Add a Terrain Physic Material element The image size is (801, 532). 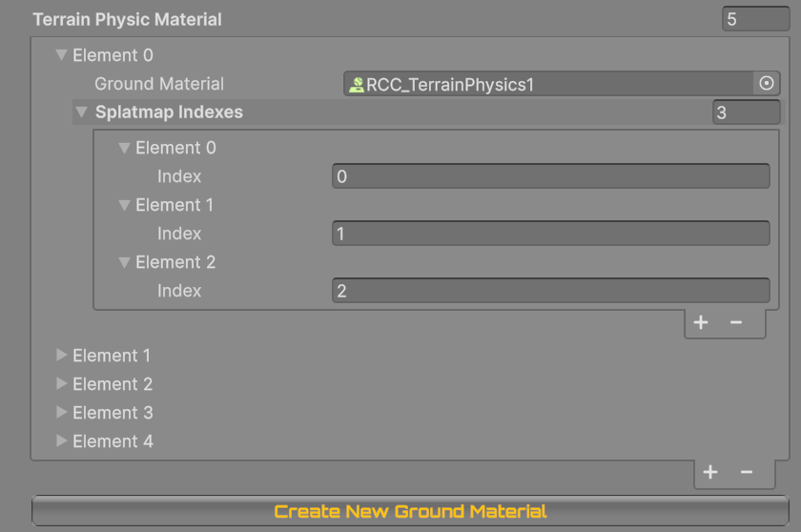point(710,472)
